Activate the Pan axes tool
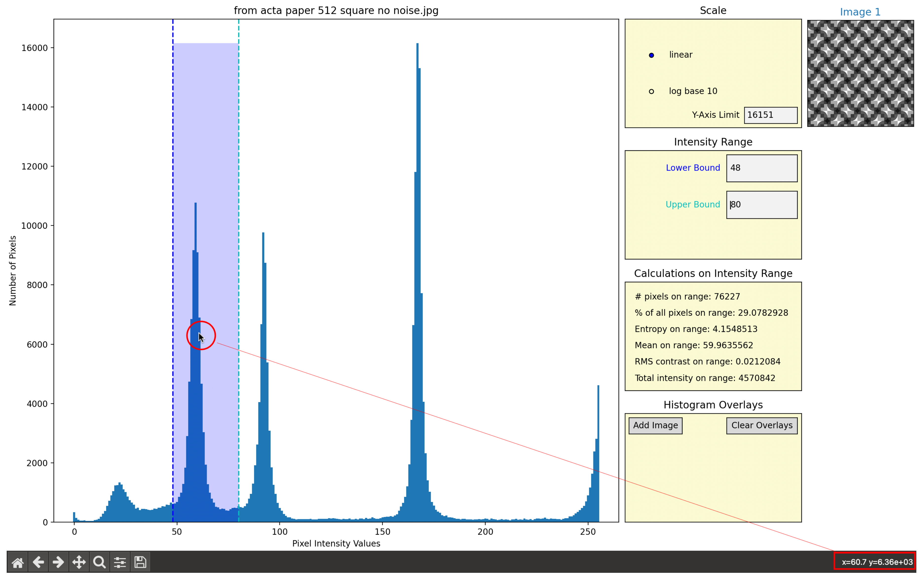 click(79, 562)
